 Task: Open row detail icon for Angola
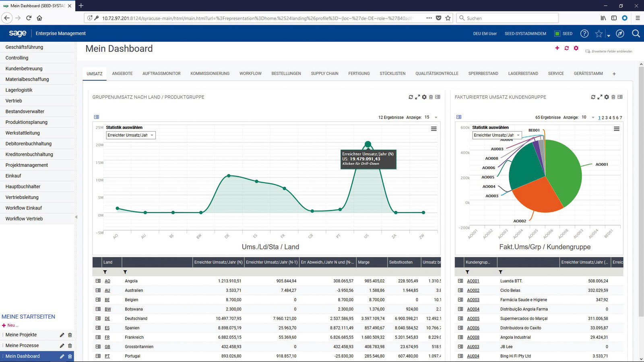point(98,281)
